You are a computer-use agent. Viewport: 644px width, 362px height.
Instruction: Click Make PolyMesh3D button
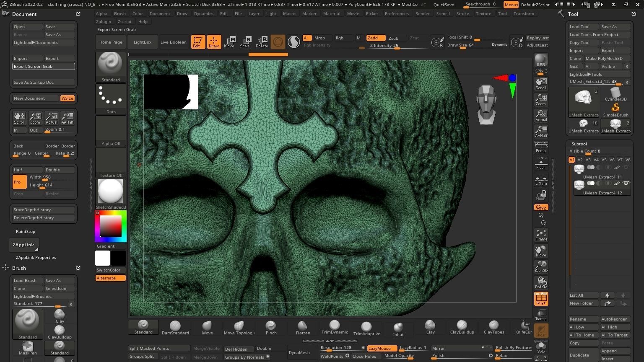(x=607, y=59)
